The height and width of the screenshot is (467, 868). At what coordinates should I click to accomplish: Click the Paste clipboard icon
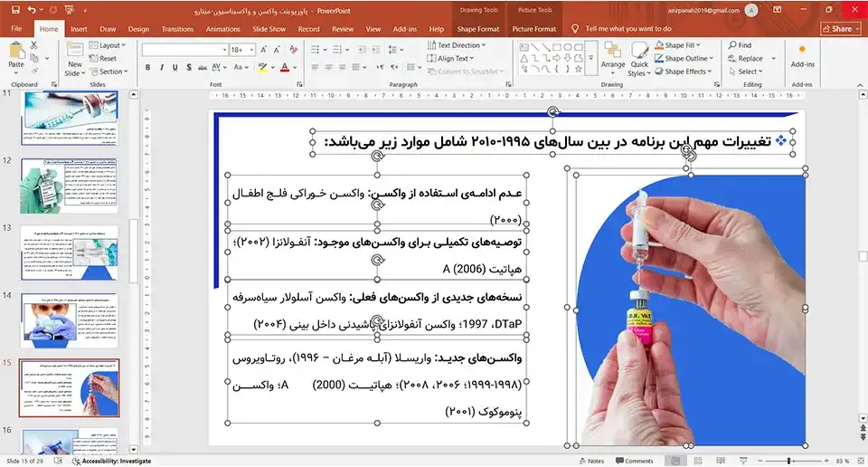(16, 51)
